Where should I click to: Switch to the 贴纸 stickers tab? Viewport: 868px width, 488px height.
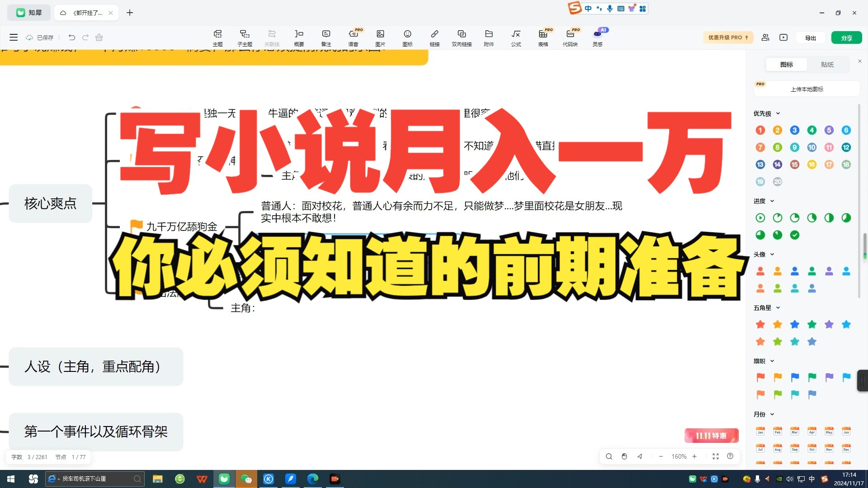point(827,65)
